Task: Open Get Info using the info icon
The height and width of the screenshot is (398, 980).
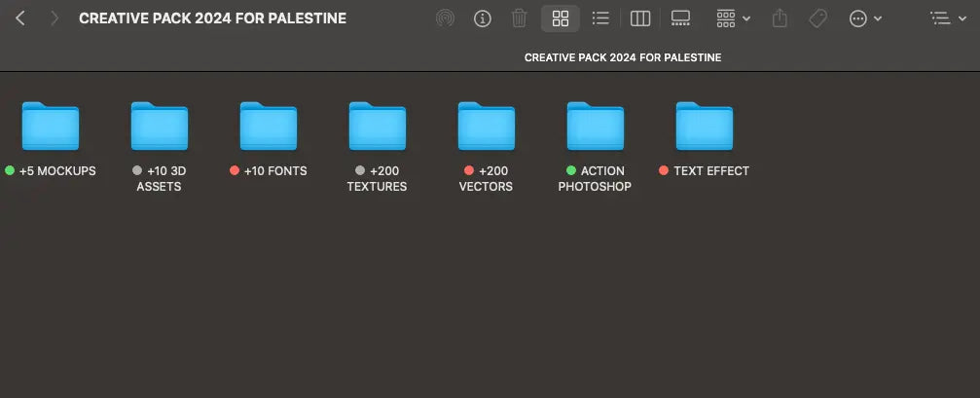Action: [482, 18]
